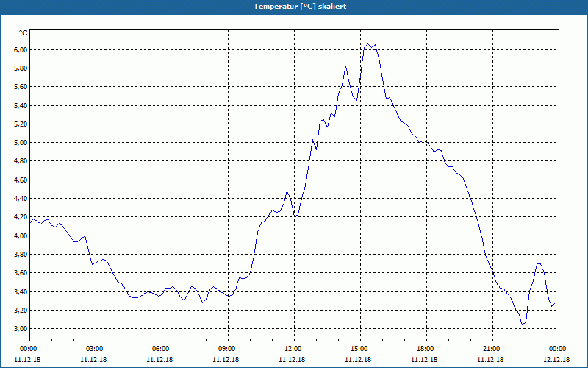The width and height of the screenshot is (588, 368).
Task: Click the 4,20 y-axis label
Action: click(21, 217)
